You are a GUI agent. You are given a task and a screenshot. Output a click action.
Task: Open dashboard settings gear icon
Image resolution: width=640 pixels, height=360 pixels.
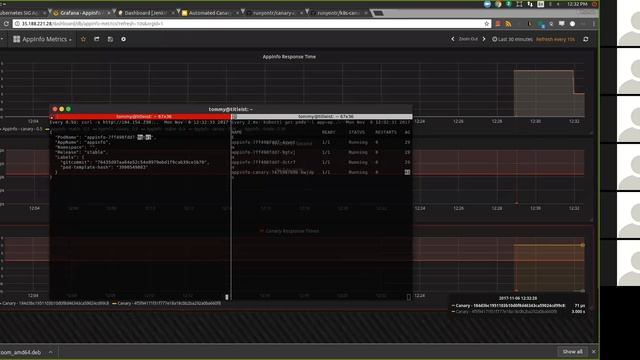tap(123, 39)
